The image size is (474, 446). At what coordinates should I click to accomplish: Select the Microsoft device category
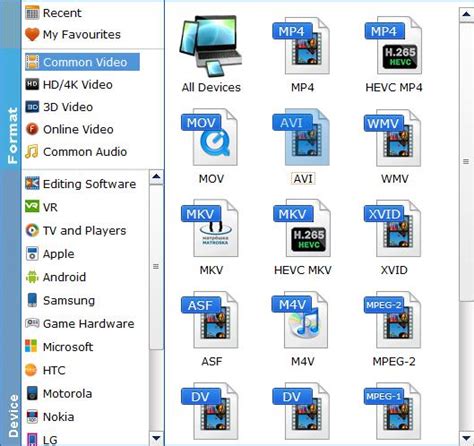coord(59,347)
